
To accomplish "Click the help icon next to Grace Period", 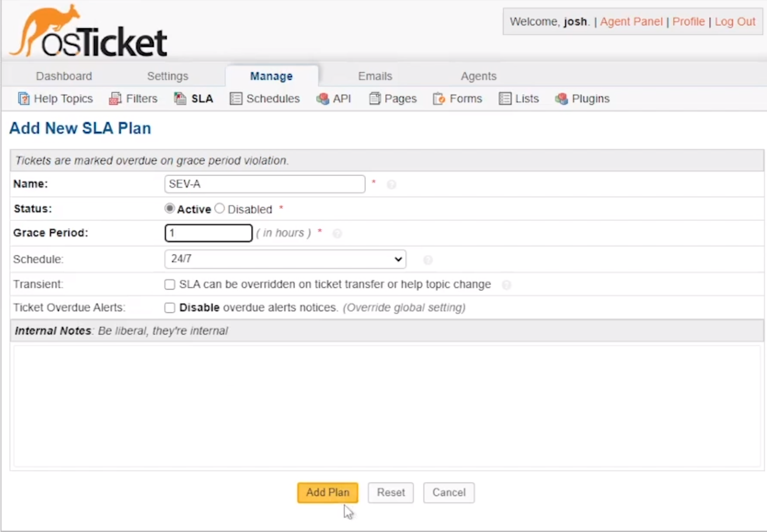I will tap(337, 234).
